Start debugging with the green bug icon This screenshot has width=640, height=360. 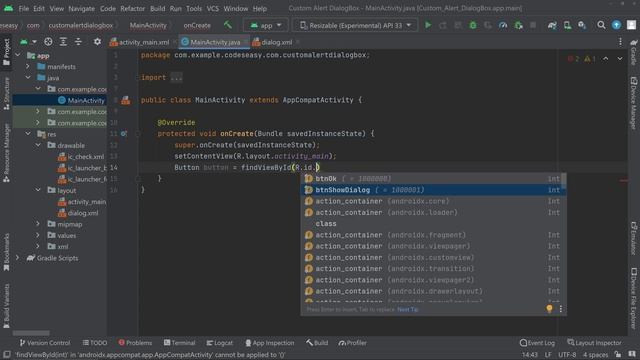473,25
